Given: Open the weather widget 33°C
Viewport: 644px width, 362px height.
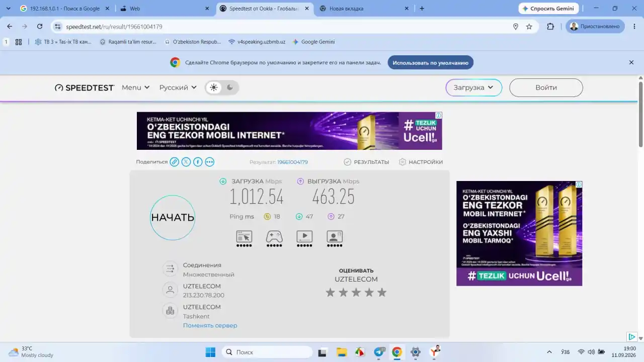Looking at the screenshot, I should [x=30, y=352].
